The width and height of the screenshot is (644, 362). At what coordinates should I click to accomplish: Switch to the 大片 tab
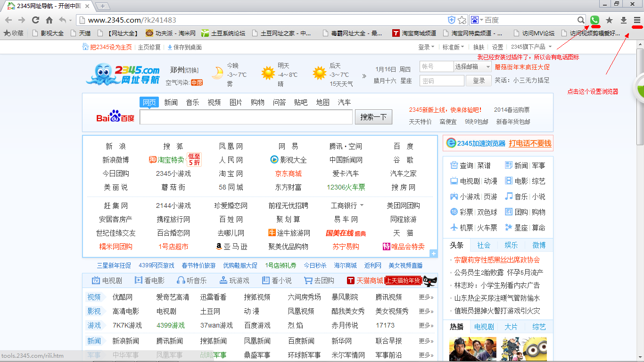511,327
